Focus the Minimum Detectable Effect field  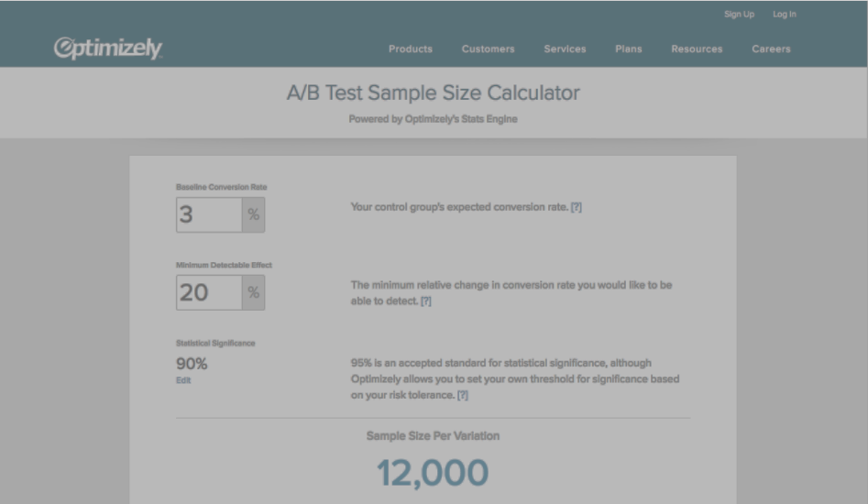(209, 292)
